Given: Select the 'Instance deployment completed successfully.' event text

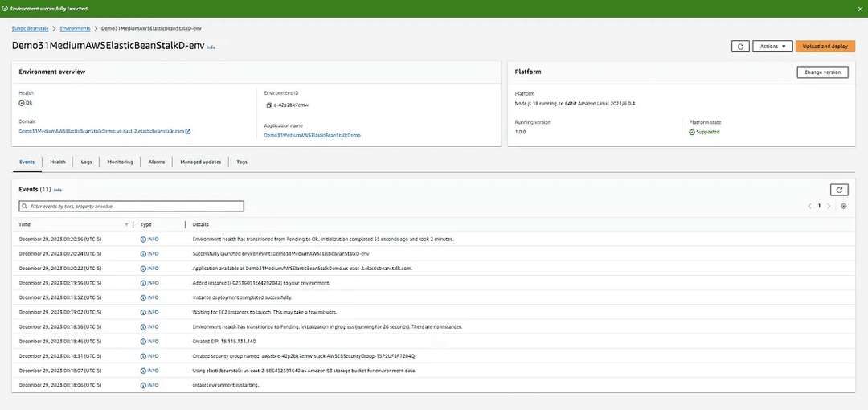Looking at the screenshot, I should 242,297.
